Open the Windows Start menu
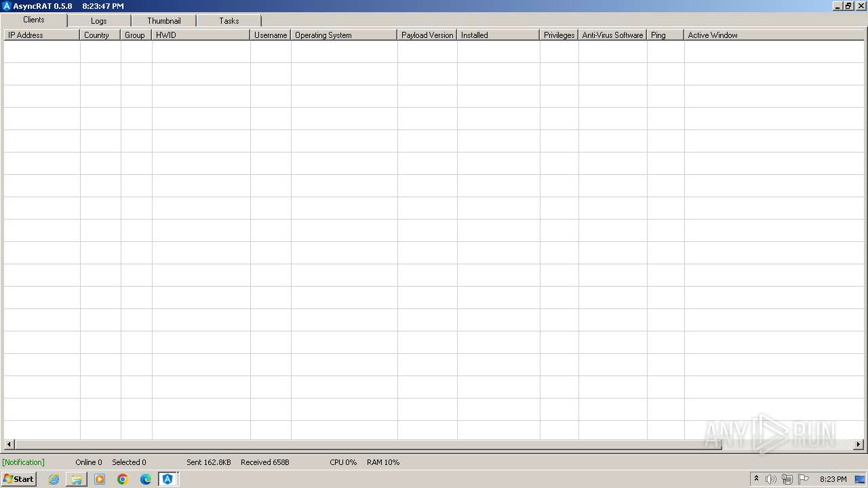868x488 pixels. click(x=18, y=479)
